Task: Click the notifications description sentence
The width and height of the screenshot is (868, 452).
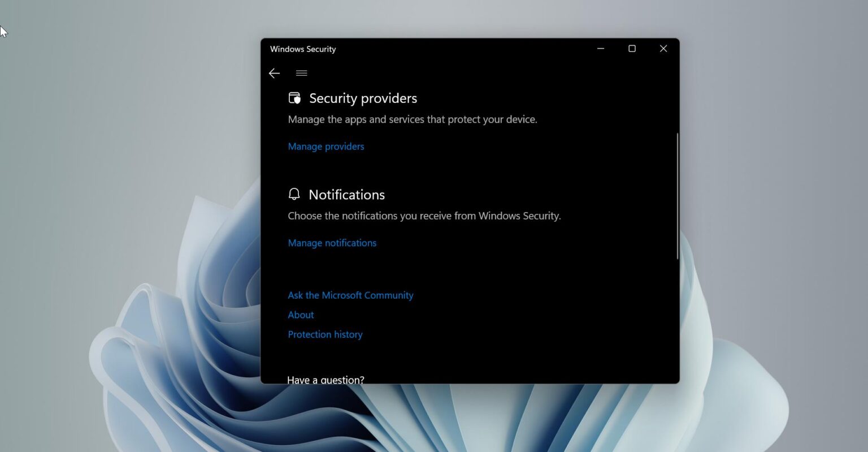Action: [424, 216]
